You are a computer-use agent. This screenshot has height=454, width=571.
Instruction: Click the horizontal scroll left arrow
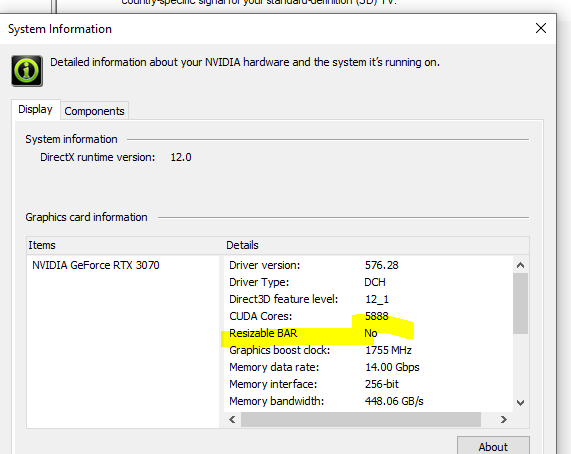point(232,419)
